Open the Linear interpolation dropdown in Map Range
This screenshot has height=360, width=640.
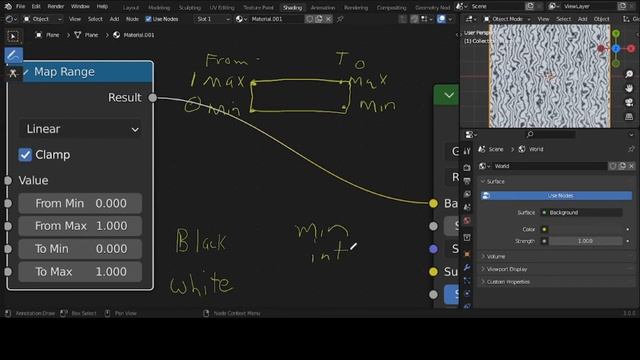tap(80, 129)
